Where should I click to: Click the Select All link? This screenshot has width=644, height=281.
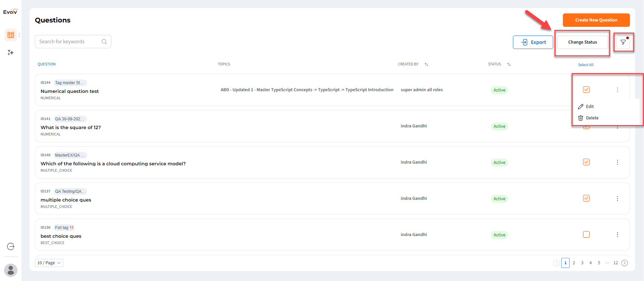[x=586, y=65]
